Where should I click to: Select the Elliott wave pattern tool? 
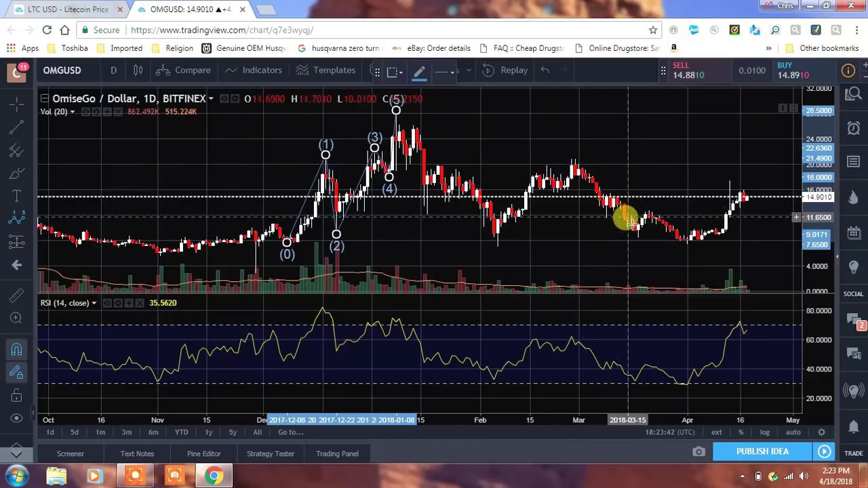coord(17,218)
